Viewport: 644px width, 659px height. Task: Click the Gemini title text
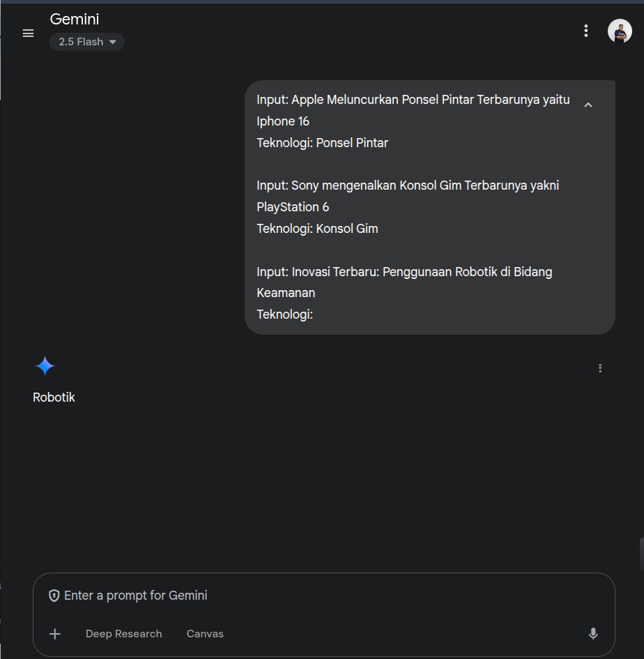[x=75, y=19]
